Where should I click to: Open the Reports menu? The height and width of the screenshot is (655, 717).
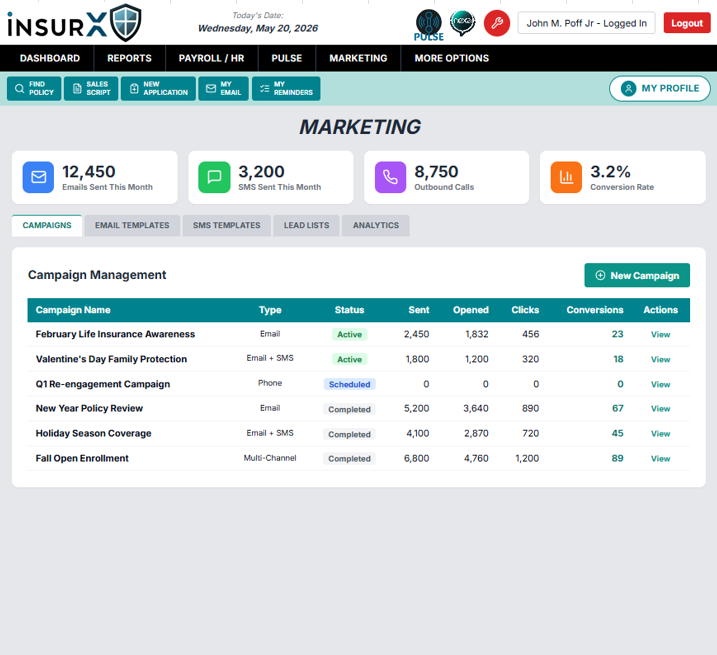129,58
